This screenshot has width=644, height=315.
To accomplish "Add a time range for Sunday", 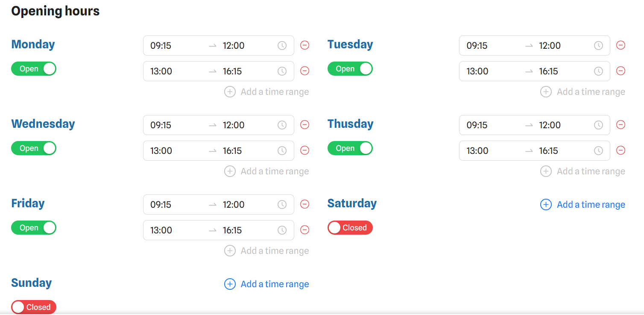I will tap(266, 284).
